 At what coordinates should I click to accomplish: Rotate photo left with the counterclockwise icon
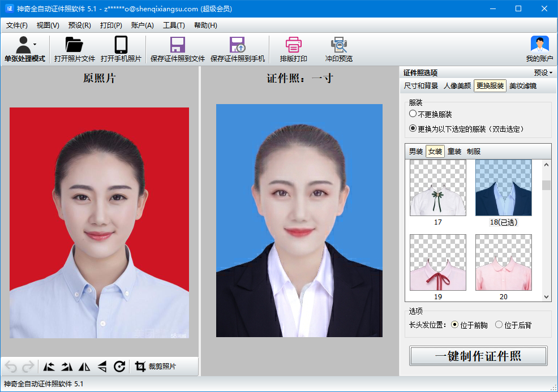point(49,367)
